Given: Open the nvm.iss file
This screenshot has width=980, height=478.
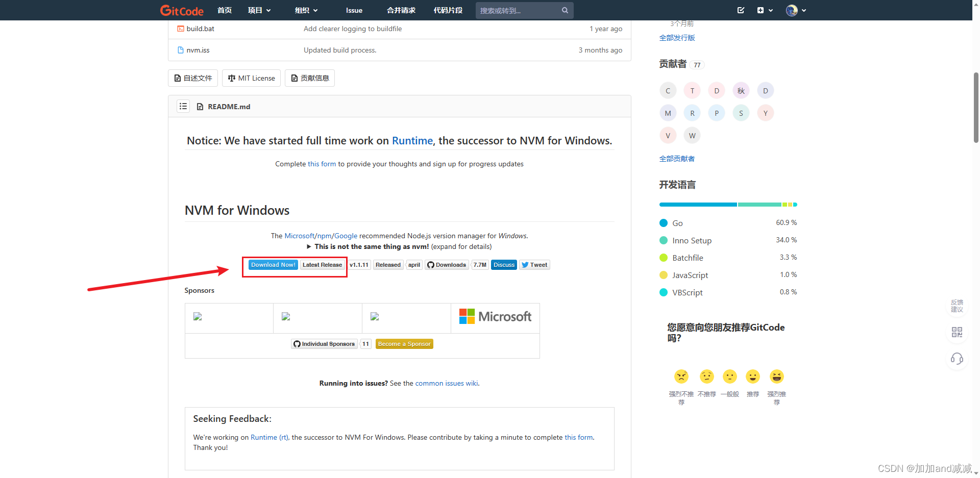Looking at the screenshot, I should point(198,50).
